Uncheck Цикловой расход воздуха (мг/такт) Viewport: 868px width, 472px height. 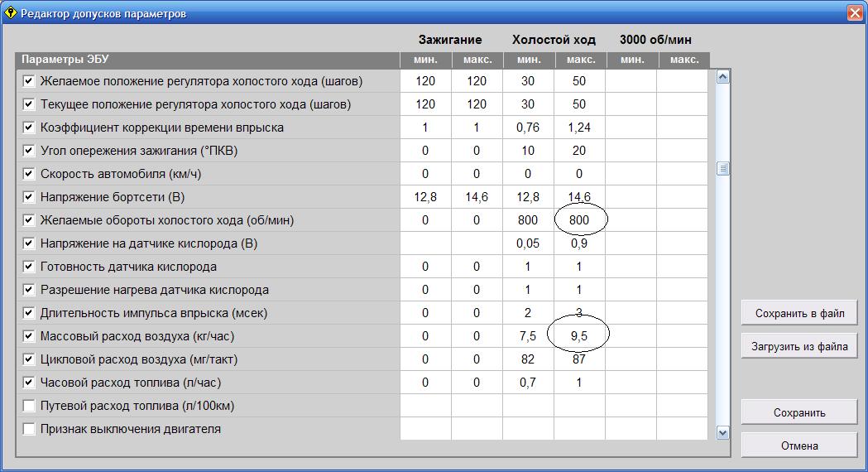(x=29, y=359)
